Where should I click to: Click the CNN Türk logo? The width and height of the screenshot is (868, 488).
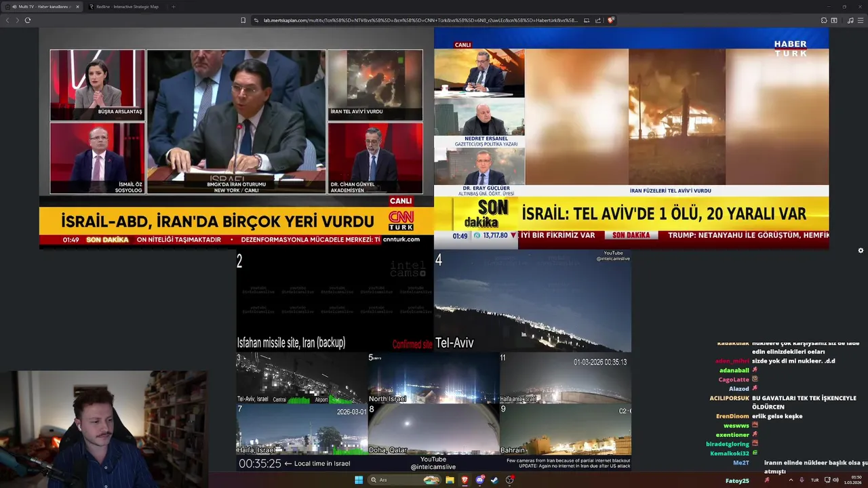pos(401,220)
